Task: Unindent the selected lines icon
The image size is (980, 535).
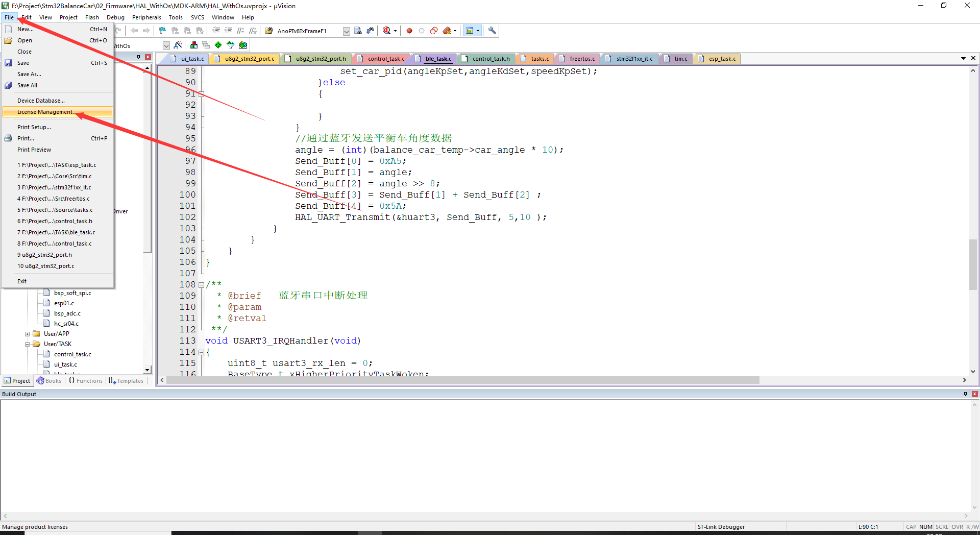Action: coord(228,31)
